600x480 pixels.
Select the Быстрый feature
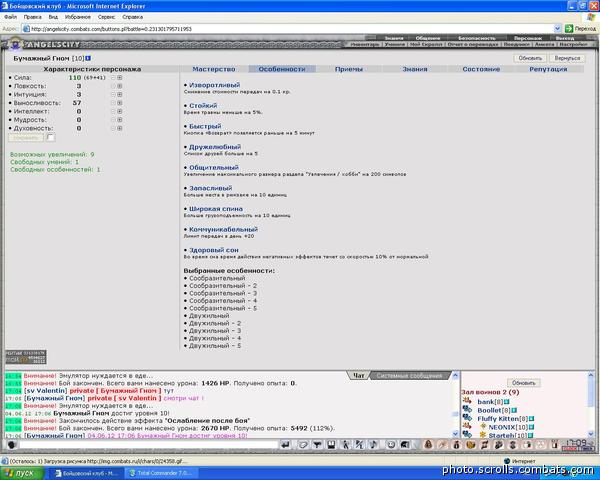pyautogui.click(x=205, y=126)
